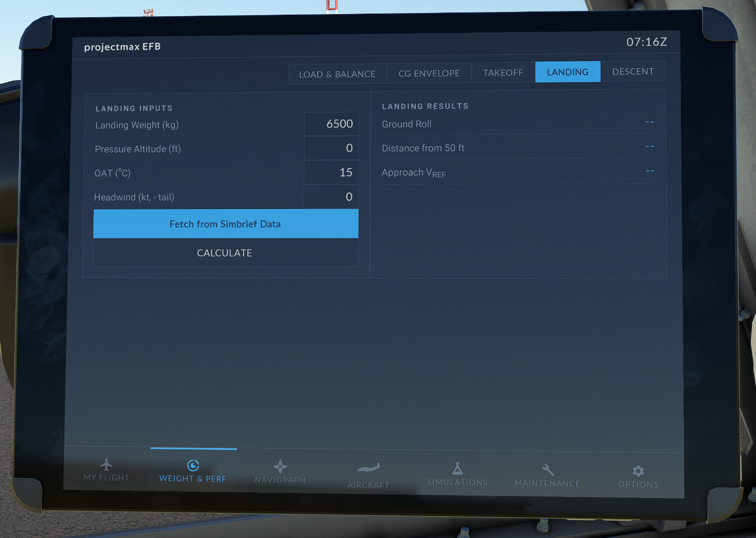Click the Calculate button
Viewport: 756px width, 538px height.
coord(225,253)
